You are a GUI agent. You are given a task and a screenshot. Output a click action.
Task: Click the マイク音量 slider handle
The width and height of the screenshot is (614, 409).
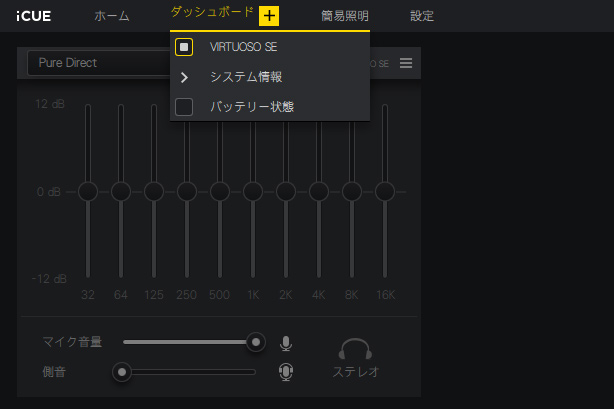256,342
